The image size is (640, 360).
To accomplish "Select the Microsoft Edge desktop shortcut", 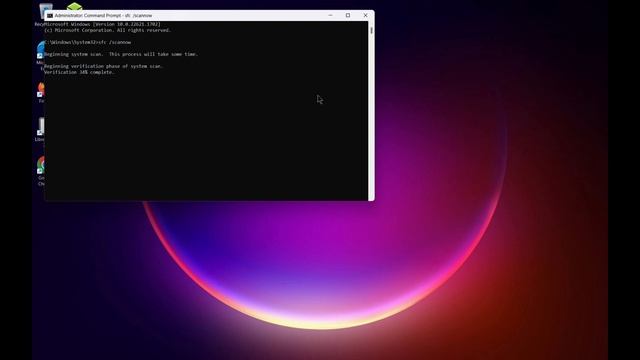I will click(40, 55).
